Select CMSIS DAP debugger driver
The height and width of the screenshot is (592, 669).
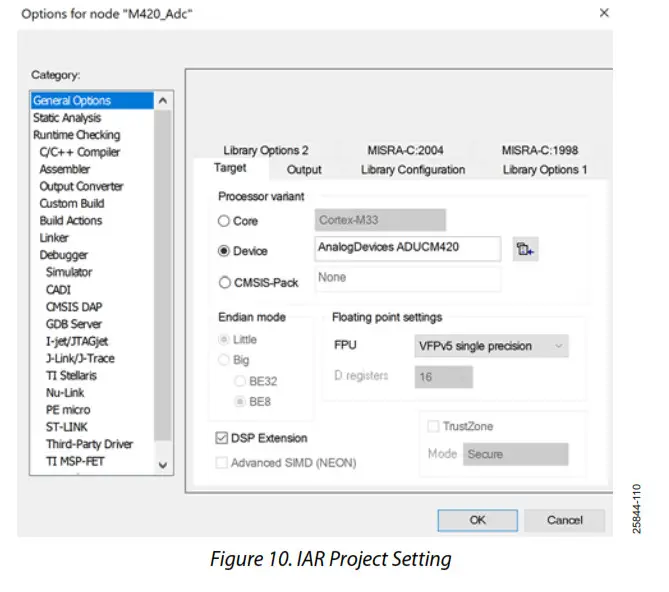point(92,307)
